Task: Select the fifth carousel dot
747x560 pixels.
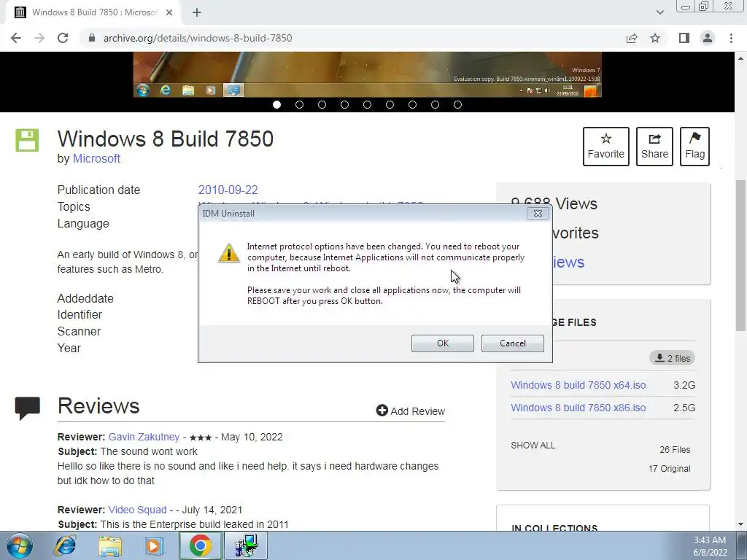Action: [x=368, y=105]
